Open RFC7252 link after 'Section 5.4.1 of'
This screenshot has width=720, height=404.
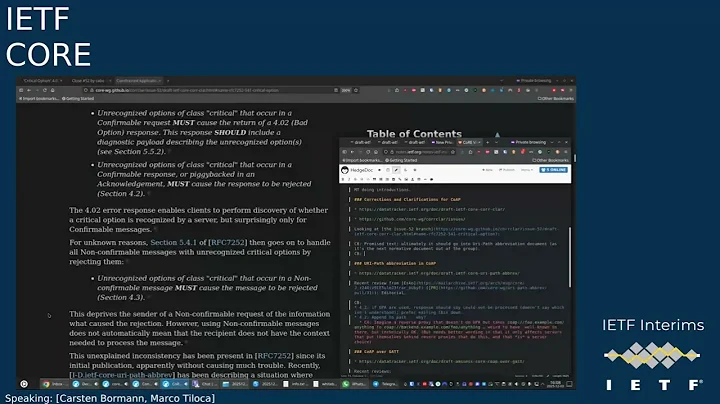pos(227,242)
